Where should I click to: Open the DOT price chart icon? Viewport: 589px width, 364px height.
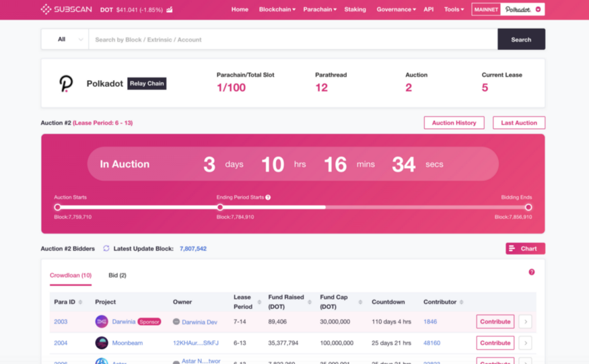click(x=170, y=9)
